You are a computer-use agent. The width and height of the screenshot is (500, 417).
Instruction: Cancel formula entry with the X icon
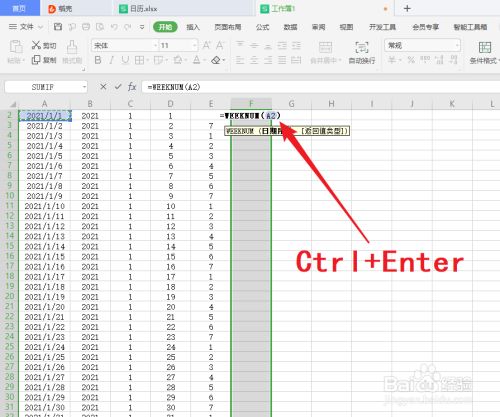pos(103,87)
